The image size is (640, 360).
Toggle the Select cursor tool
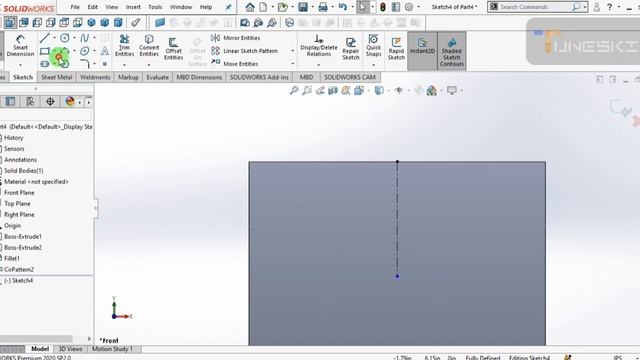pos(362,7)
